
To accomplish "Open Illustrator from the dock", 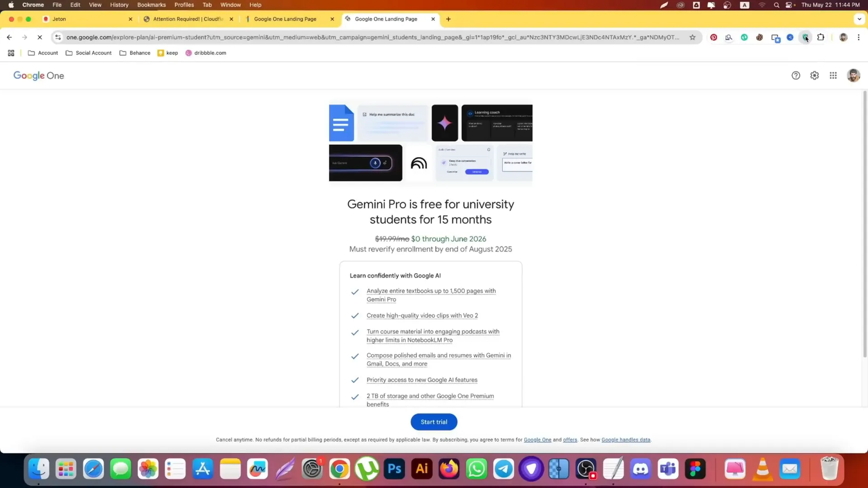I will (x=422, y=469).
